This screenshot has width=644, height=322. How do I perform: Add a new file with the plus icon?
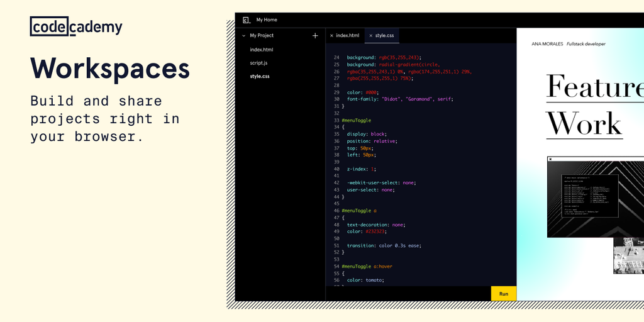[x=315, y=36]
